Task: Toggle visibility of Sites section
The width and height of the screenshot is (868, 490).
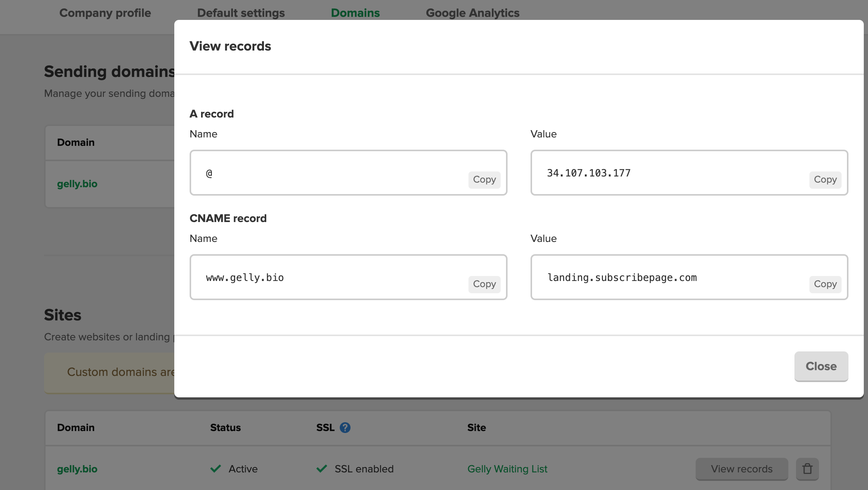Action: (x=62, y=314)
